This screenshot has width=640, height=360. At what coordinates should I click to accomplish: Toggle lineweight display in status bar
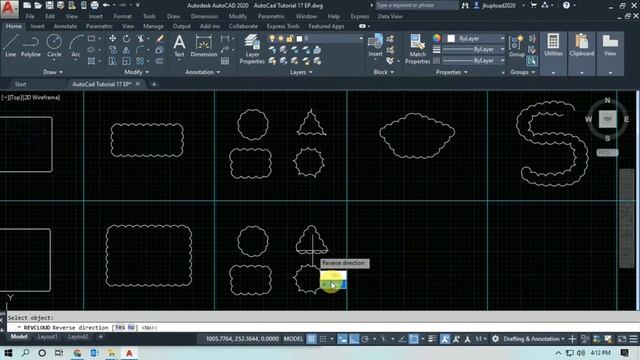point(432,339)
